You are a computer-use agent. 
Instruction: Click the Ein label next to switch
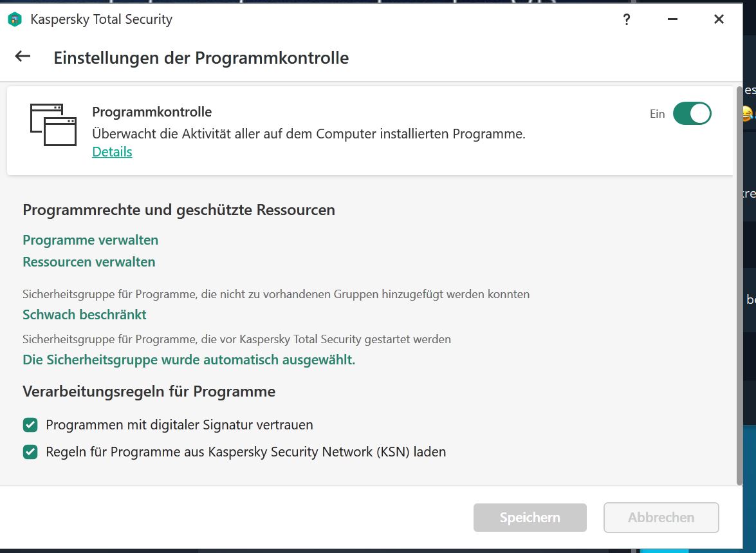point(657,114)
